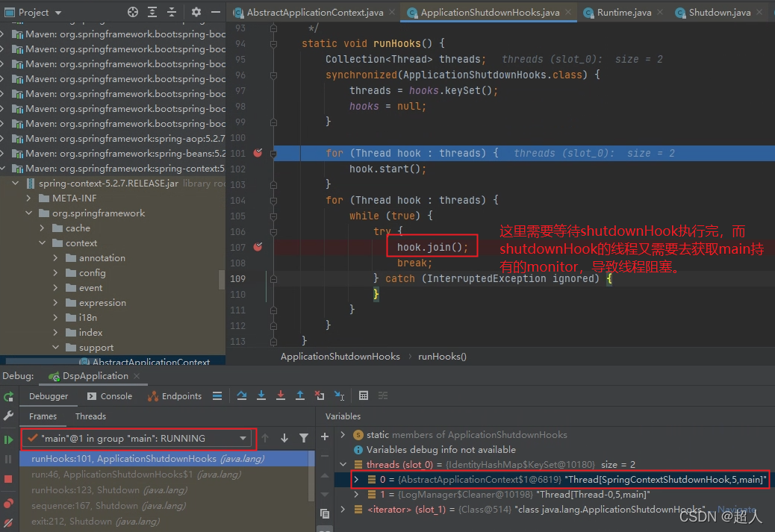Screen dimensions: 775x532
Task: Switch to the Frames tab
Action: tap(43, 416)
